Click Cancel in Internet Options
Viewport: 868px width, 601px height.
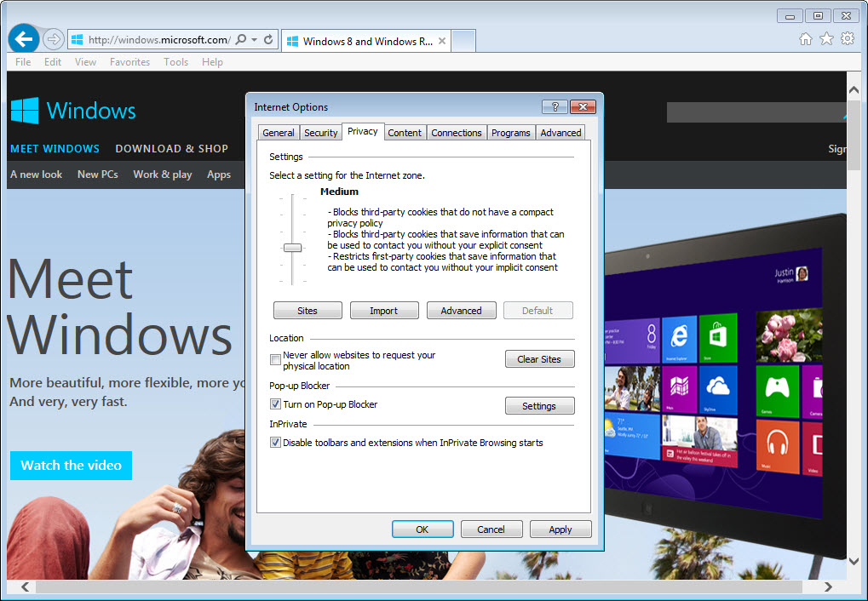491,529
